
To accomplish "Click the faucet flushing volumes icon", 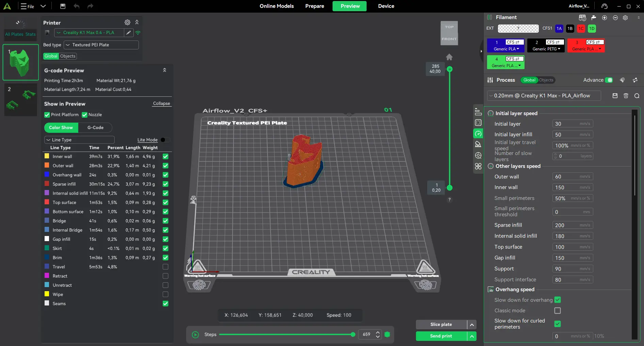I will point(594,17).
